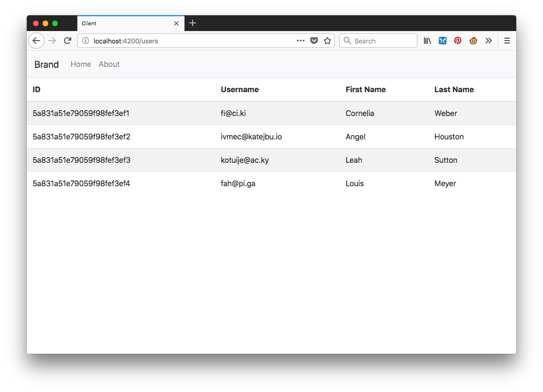
Task: Open the Library bookmarks icon
Action: pyautogui.click(x=427, y=41)
